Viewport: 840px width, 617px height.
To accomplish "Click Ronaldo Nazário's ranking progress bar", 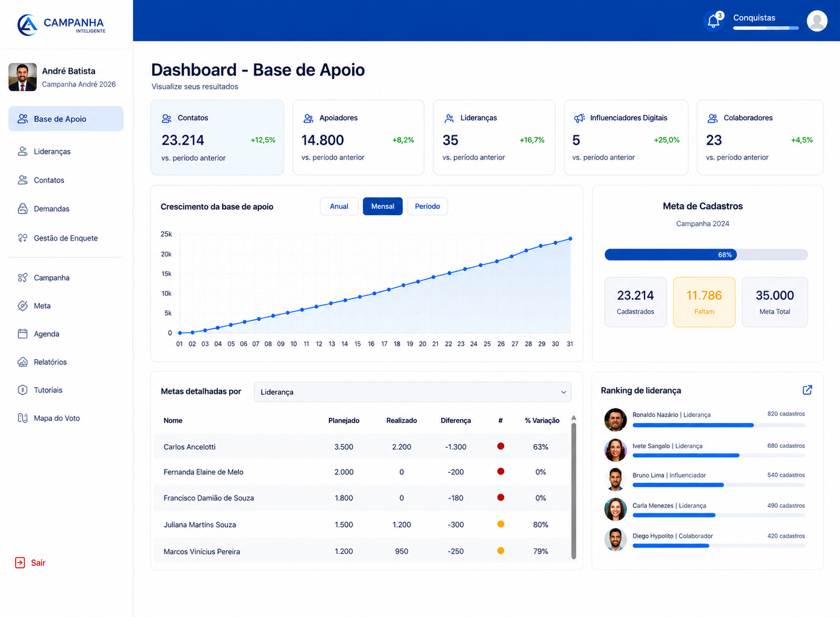I will tap(719, 425).
